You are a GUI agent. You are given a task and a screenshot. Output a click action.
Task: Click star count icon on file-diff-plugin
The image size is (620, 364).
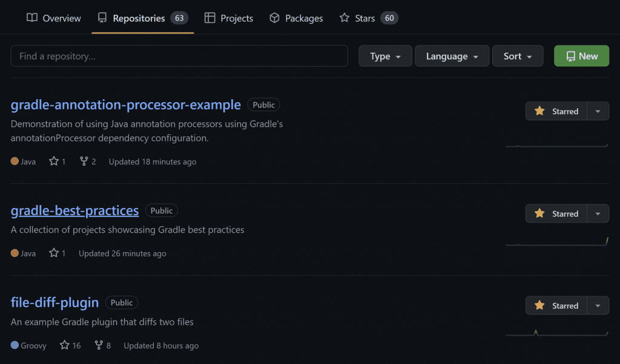point(65,345)
